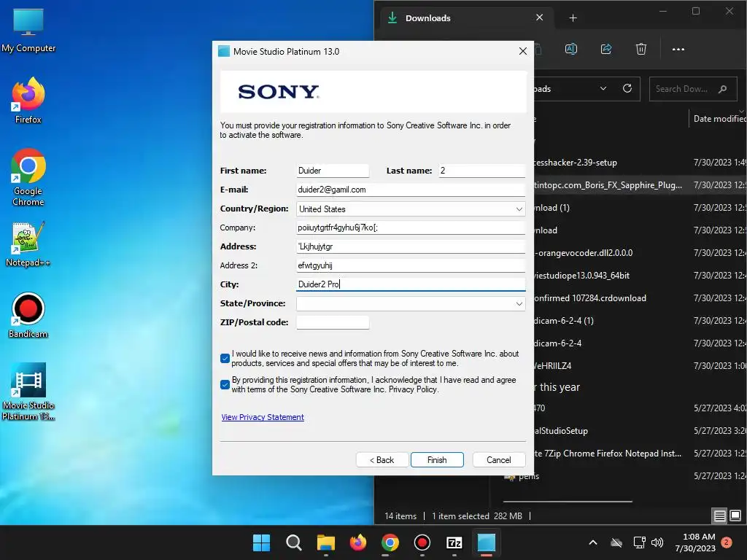Select the orangevocoder.dll2.0.0.0 file
Viewport: 747px width, 560px height.
[x=640, y=253]
